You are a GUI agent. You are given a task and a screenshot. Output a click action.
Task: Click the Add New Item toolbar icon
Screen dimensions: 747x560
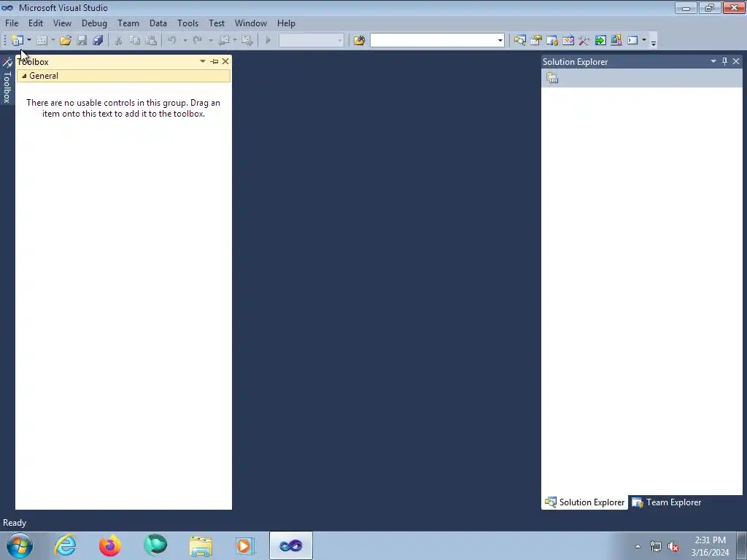[42, 41]
